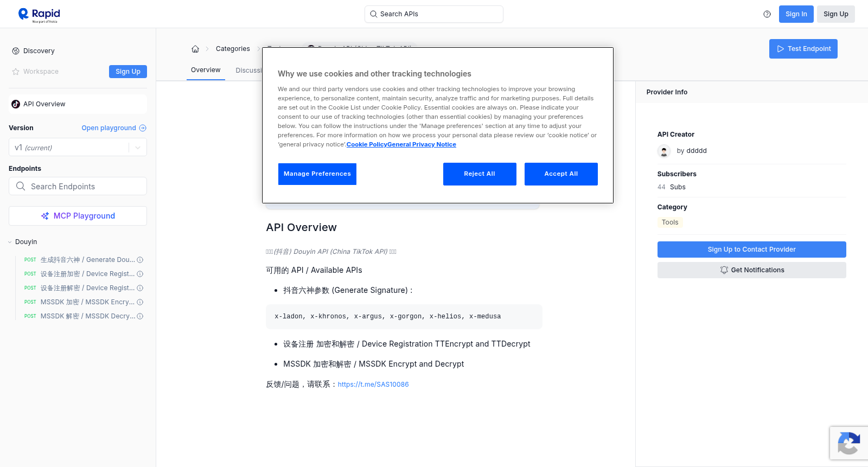Click the ddddd creator avatar
Viewport: 868px width, 467px height.
coord(664,151)
